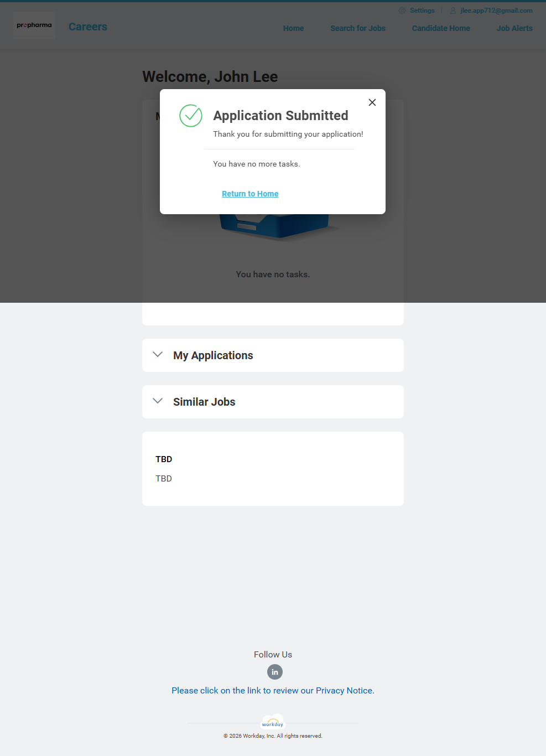The width and height of the screenshot is (546, 756).
Task: Expand the Similar Jobs chevron
Action: [158, 401]
